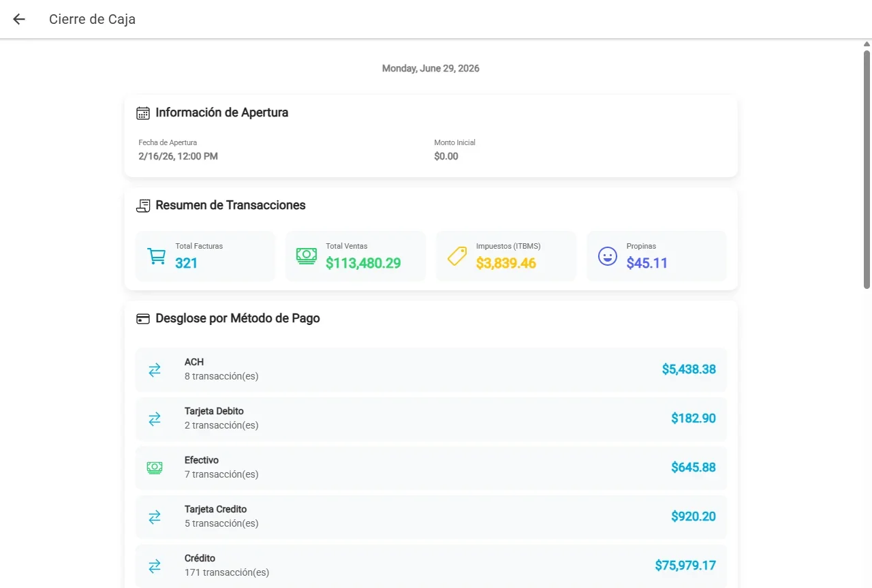Click the shopping cart icon in Total Facturas

click(x=157, y=256)
